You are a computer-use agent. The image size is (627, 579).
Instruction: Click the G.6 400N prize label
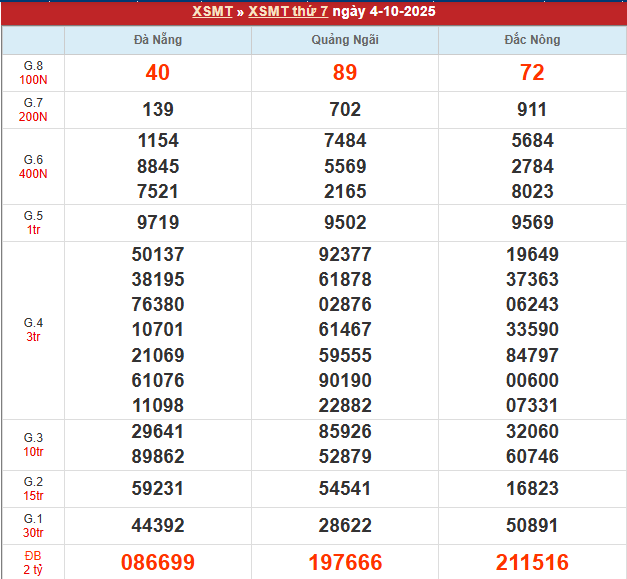click(x=33, y=166)
